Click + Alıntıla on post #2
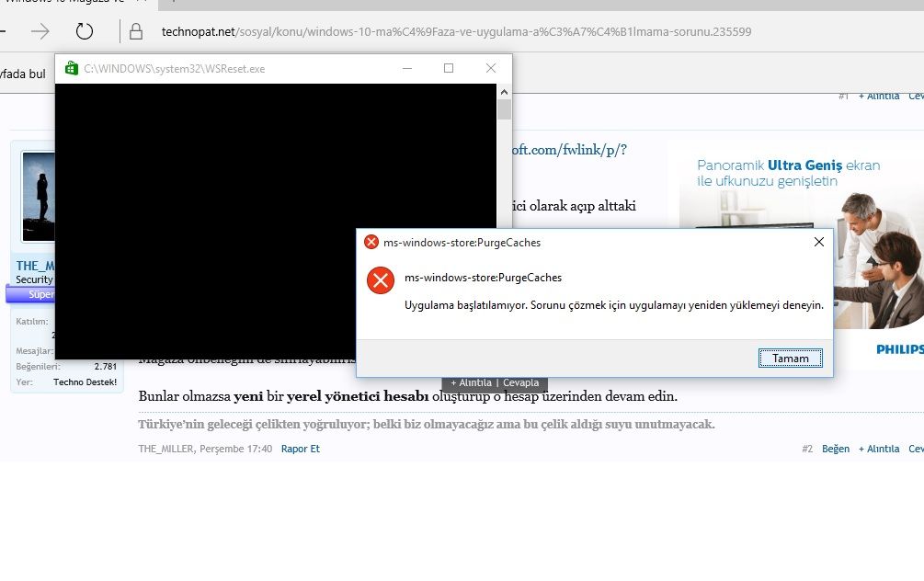This screenshot has width=924, height=581. [879, 449]
